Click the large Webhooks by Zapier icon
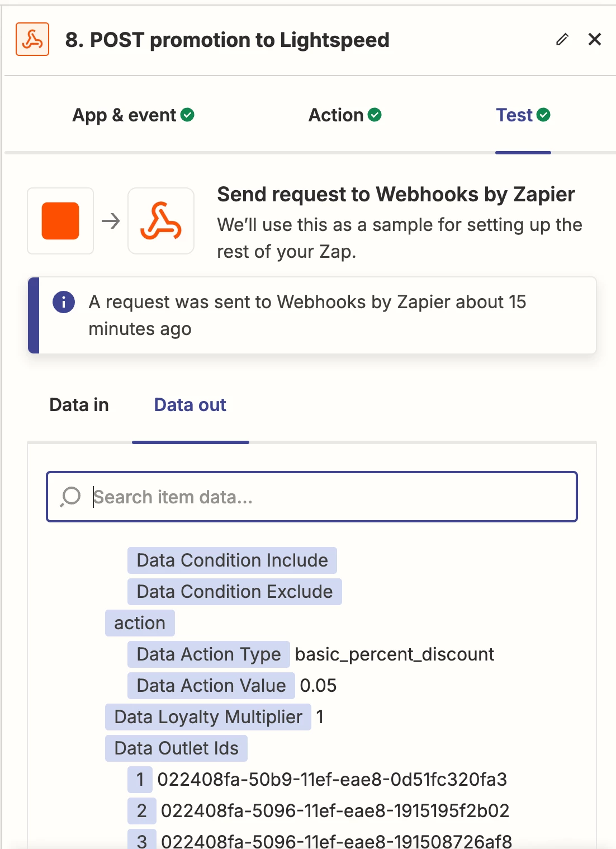 click(x=161, y=221)
